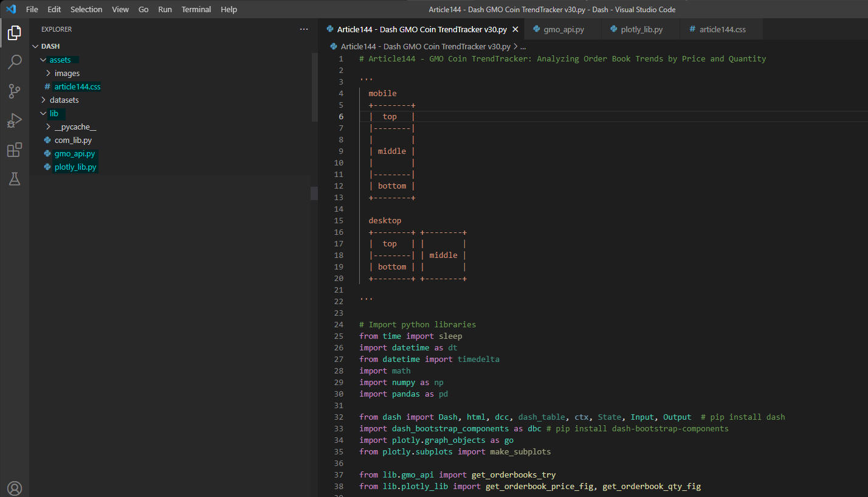Open plotly_lib.py from the explorer
The height and width of the screenshot is (497, 868).
point(75,167)
